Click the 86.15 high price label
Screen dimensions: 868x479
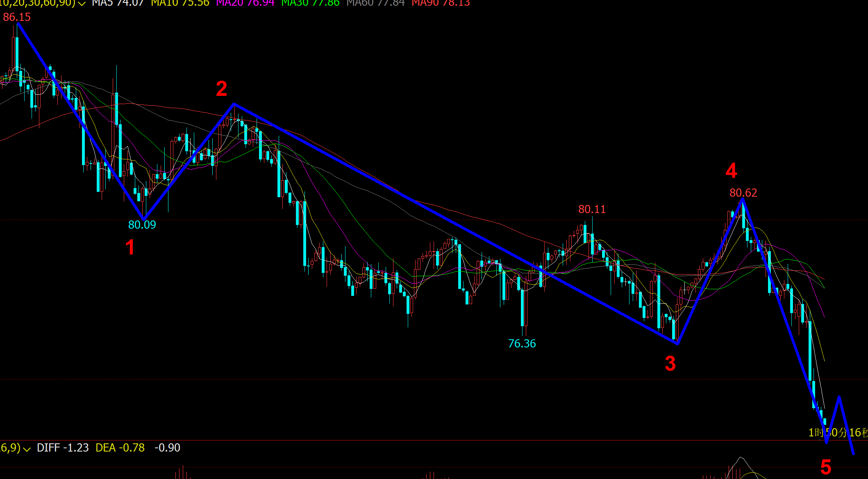17,17
